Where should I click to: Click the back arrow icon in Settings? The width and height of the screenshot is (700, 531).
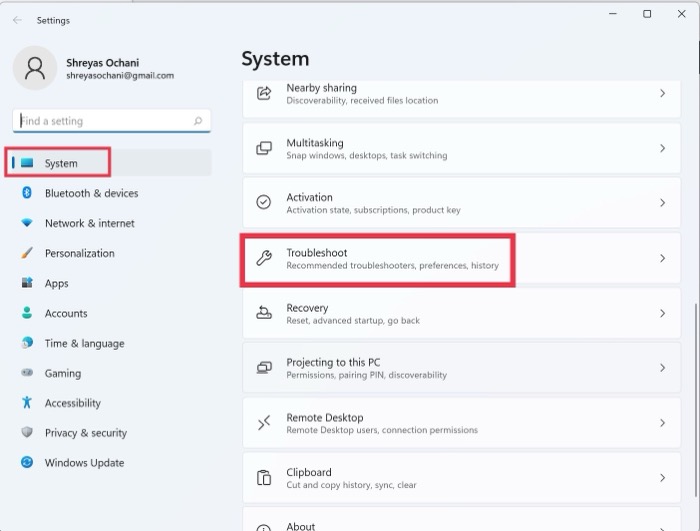[x=17, y=20]
